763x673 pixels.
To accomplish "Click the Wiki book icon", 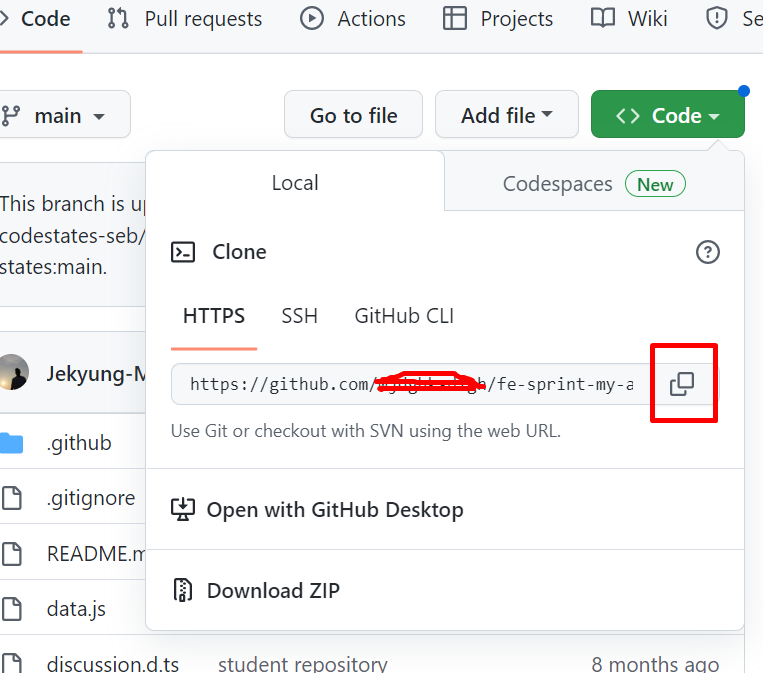I will pyautogui.click(x=603, y=18).
